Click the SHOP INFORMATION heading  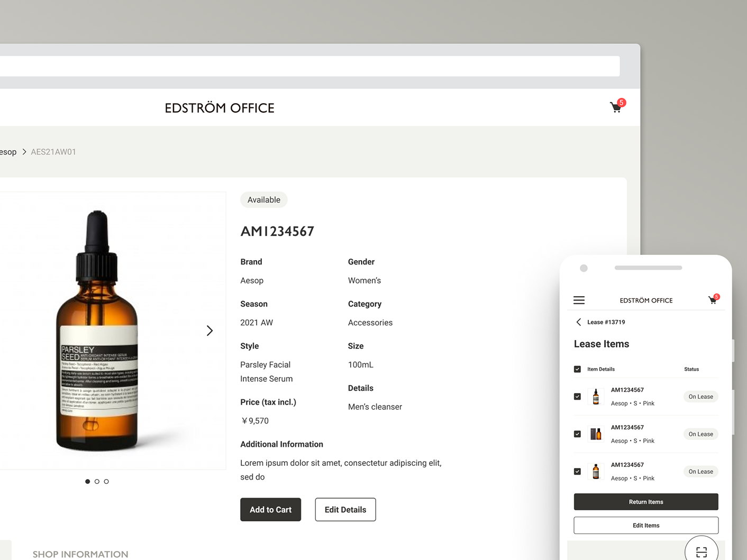80,554
